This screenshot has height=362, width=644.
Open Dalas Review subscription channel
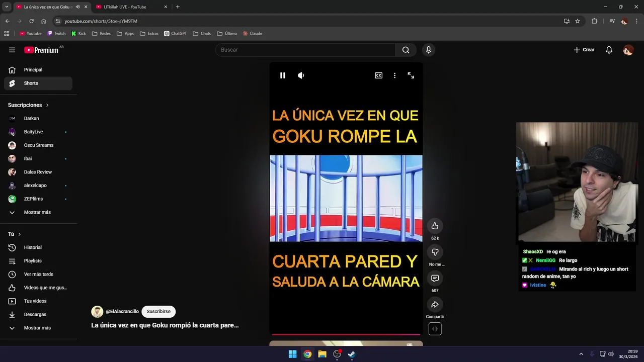click(x=38, y=172)
